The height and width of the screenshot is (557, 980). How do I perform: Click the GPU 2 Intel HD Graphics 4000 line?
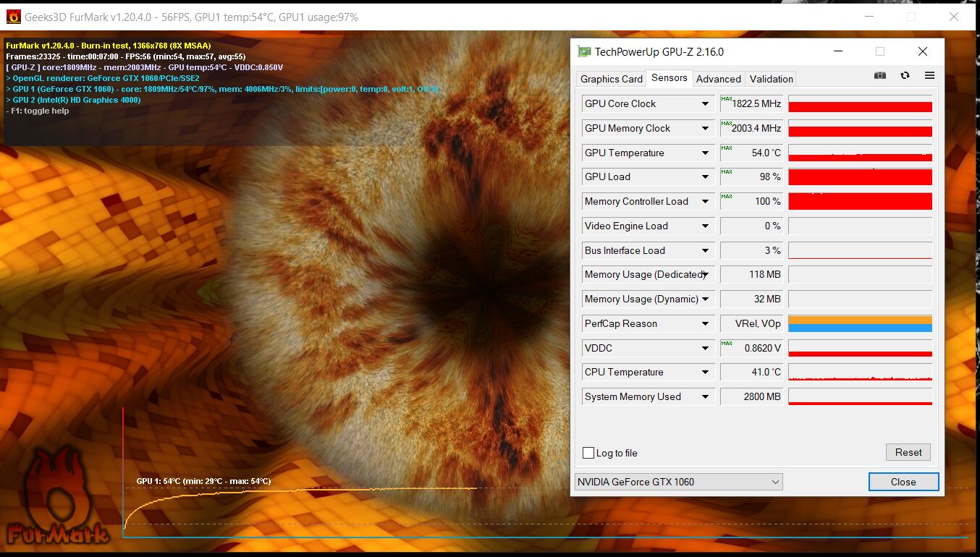pos(73,100)
